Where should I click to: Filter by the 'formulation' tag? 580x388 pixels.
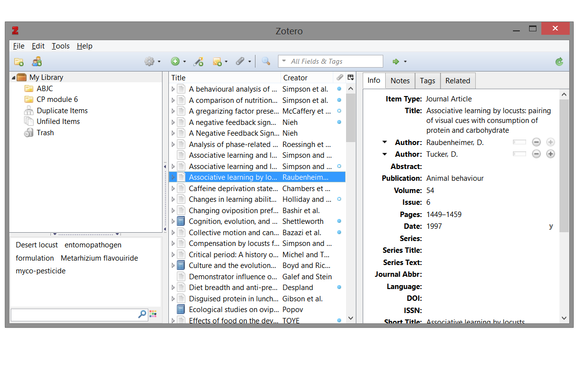pos(35,258)
